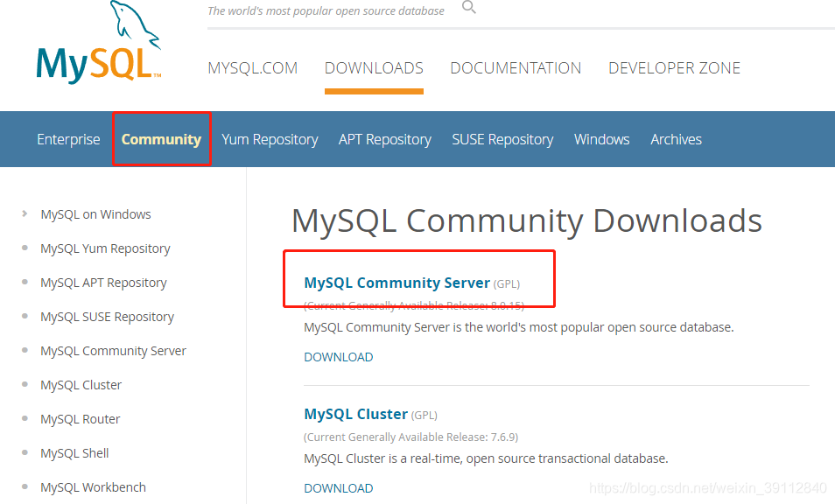Open Yum Repository in blue bar

[x=270, y=139]
